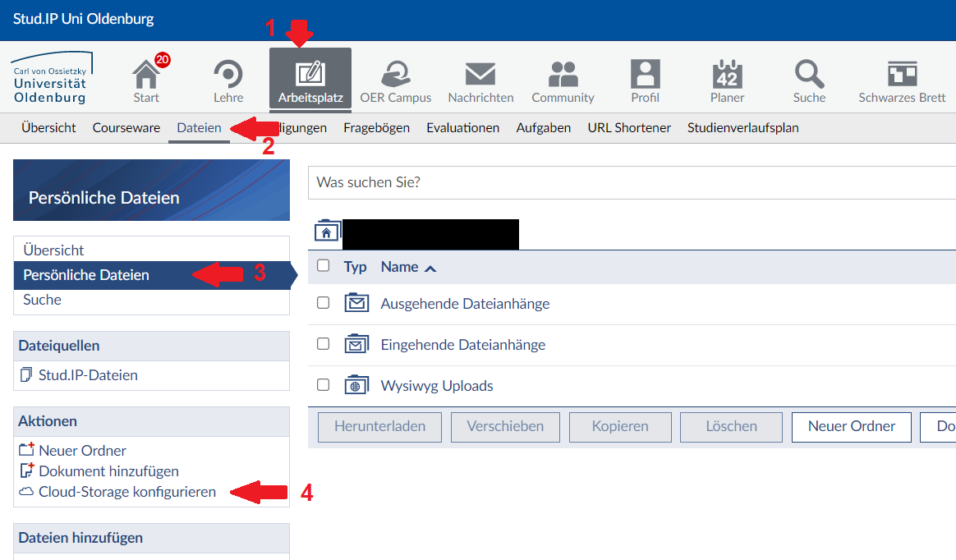Click the home folder breadcrumb icon

pyautogui.click(x=326, y=232)
